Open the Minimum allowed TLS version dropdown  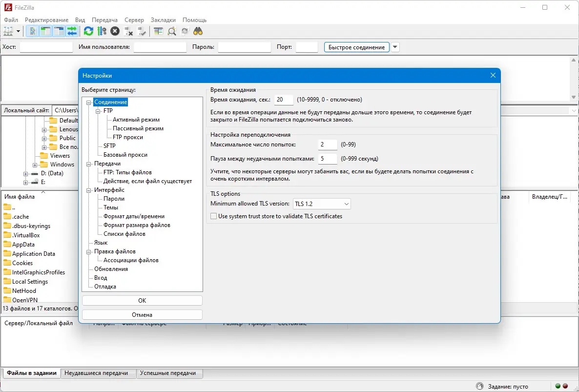[x=322, y=204]
